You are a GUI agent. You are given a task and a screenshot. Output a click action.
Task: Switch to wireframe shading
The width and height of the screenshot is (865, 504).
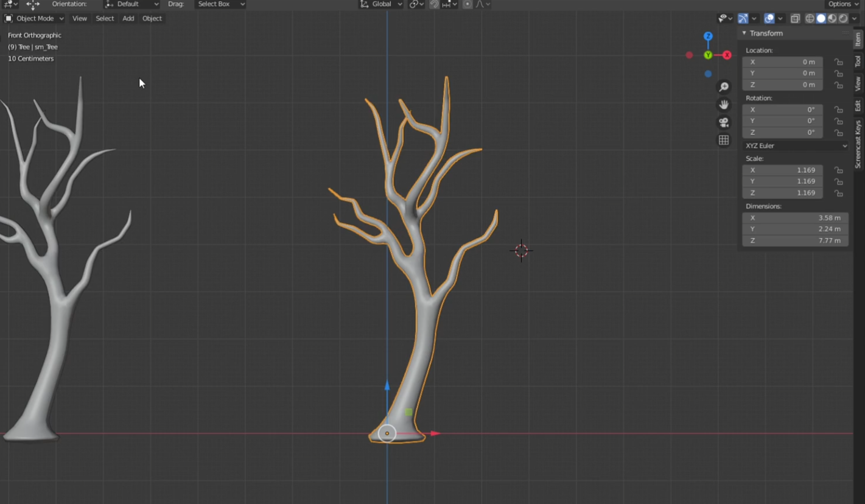click(810, 18)
